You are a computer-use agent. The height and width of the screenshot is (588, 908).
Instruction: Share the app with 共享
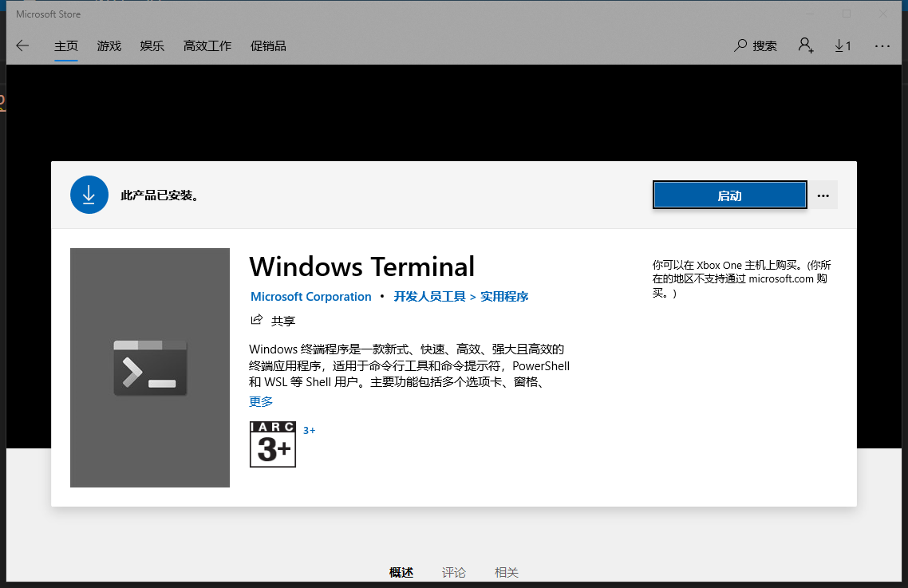point(273,321)
